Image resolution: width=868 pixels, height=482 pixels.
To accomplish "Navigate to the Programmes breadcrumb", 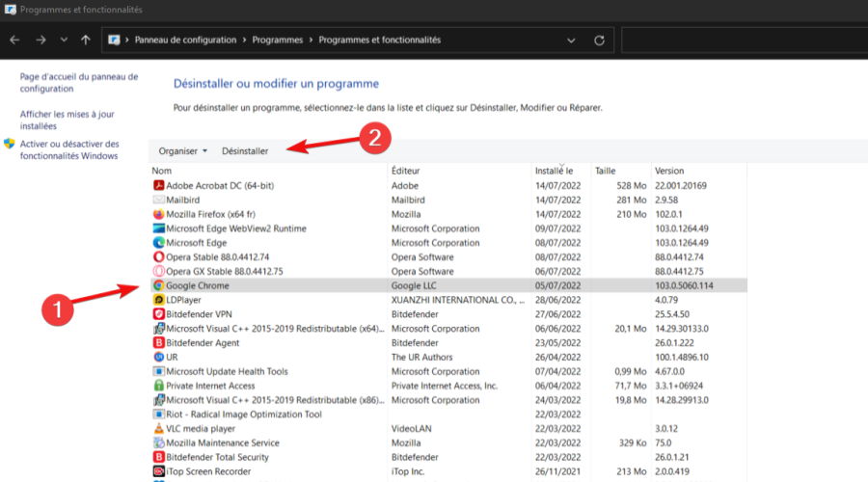I will pyautogui.click(x=278, y=40).
